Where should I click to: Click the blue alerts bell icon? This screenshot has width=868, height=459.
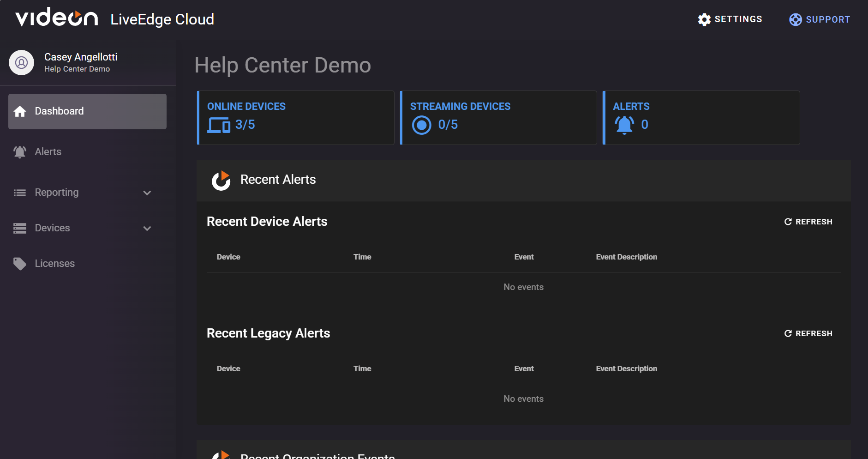tap(624, 125)
